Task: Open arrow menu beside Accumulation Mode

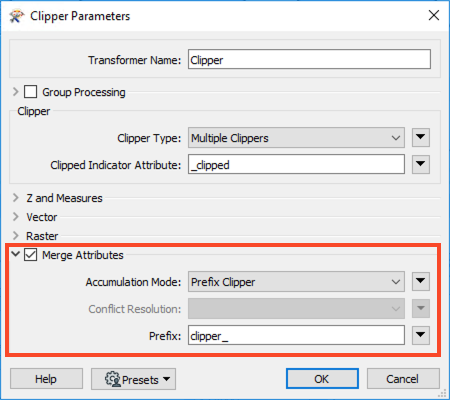Action: [x=421, y=281]
